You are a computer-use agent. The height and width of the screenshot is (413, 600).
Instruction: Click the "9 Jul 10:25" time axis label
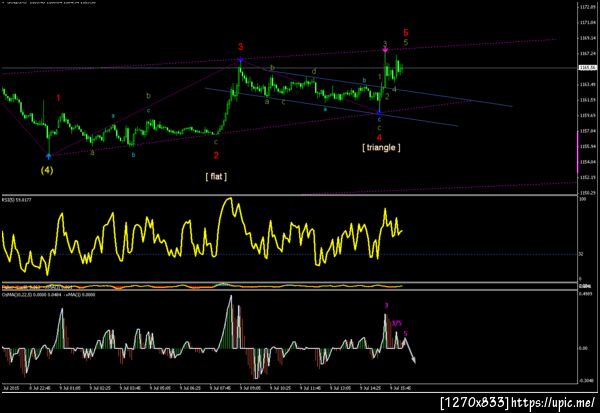point(280,388)
